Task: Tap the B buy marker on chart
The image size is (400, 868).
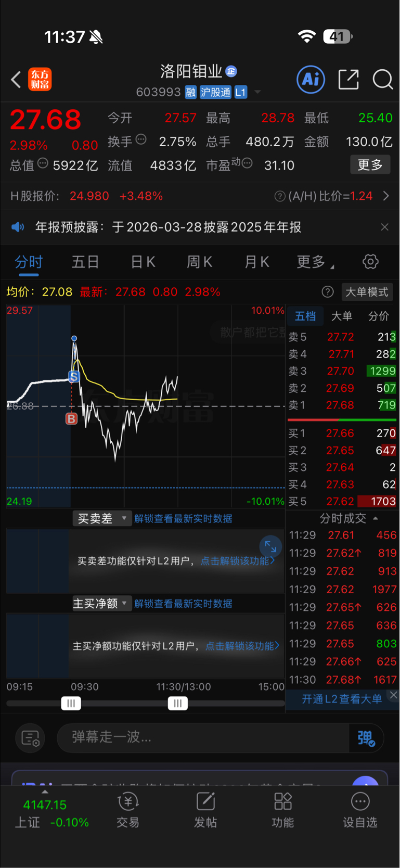Action: coord(71,418)
